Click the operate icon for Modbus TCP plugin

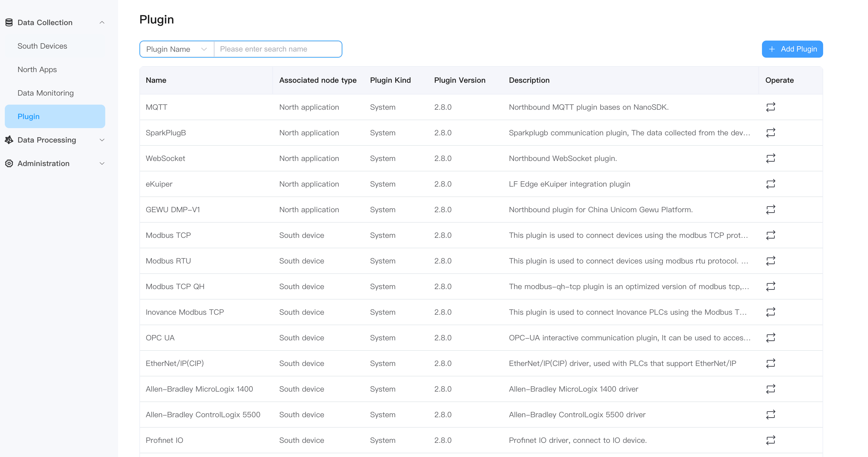pos(771,235)
